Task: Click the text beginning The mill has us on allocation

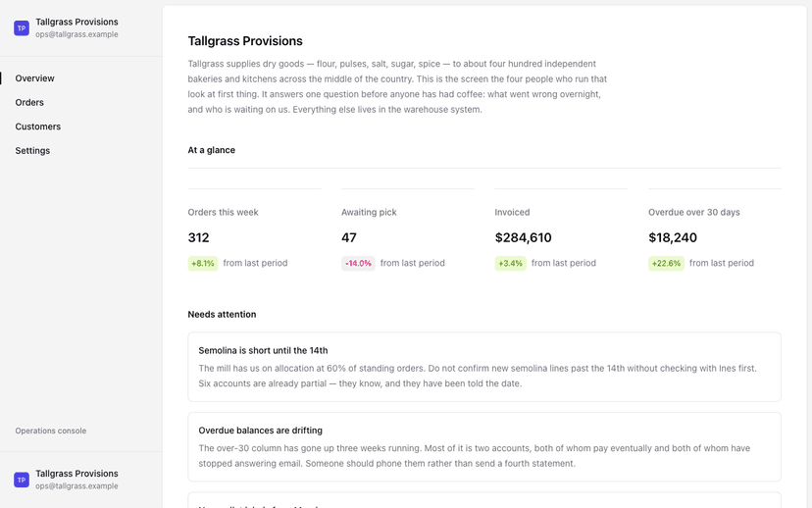Action: pyautogui.click(x=478, y=376)
